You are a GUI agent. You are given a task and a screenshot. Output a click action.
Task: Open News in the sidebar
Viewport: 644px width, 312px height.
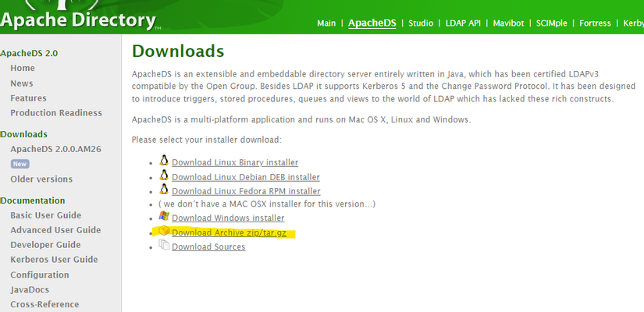pos(22,83)
